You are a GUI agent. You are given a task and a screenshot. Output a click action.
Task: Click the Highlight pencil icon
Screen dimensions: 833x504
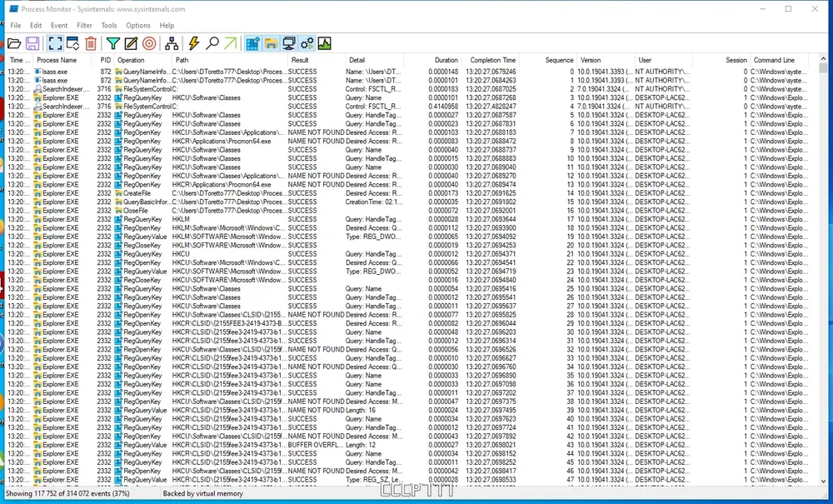[x=131, y=43]
